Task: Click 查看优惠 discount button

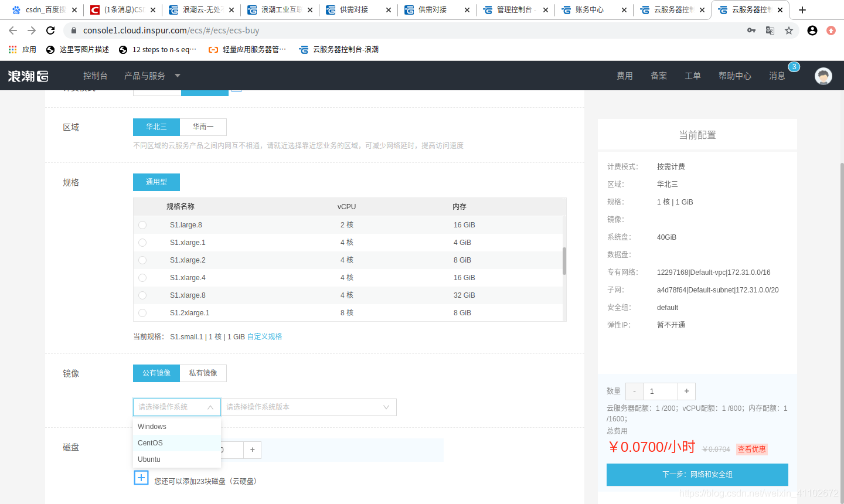Action: (x=752, y=449)
